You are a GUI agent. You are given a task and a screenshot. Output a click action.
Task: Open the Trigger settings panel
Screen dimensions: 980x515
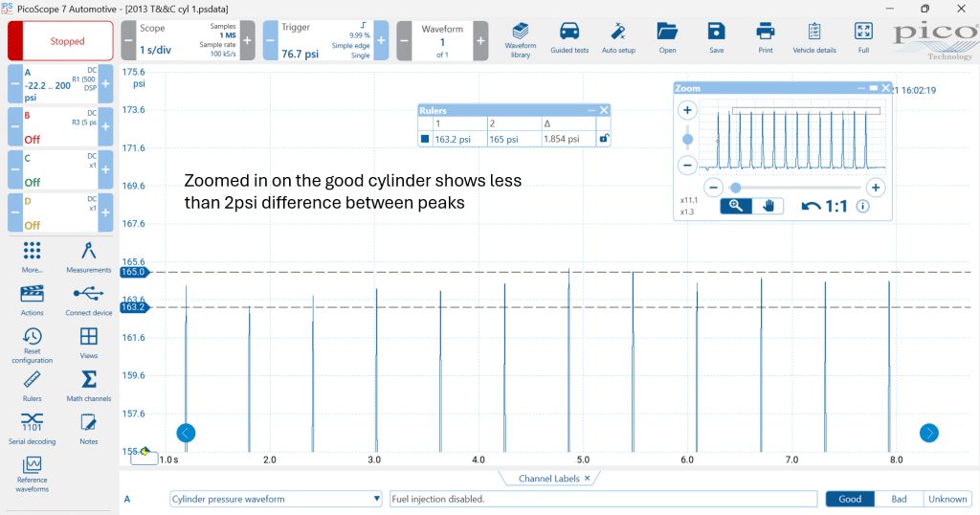tap(325, 40)
